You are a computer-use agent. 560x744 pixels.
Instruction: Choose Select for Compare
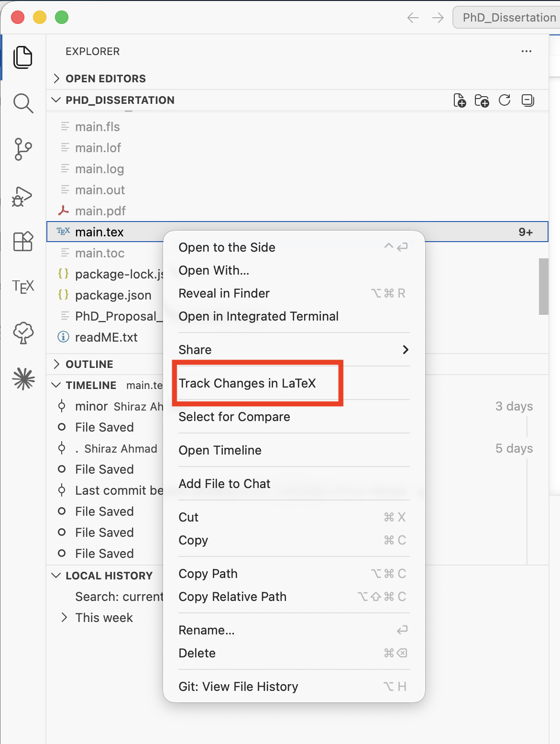click(294, 417)
